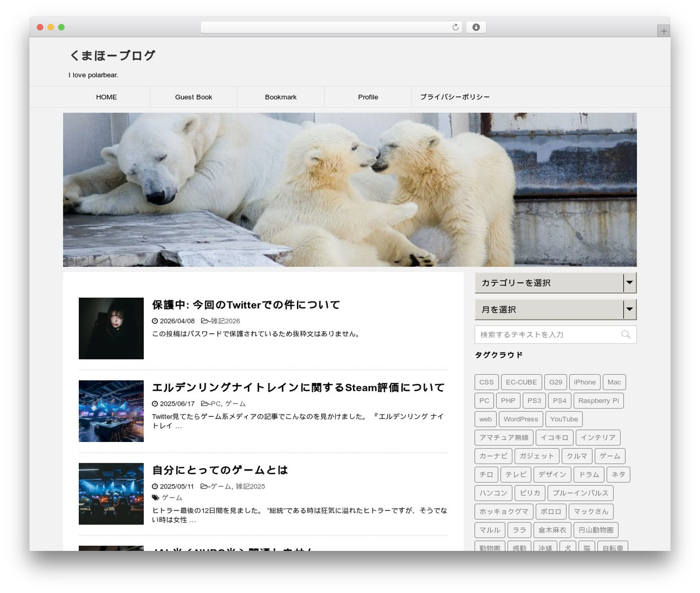Select the ピリカ tag
The width and height of the screenshot is (700, 593).
(x=530, y=493)
